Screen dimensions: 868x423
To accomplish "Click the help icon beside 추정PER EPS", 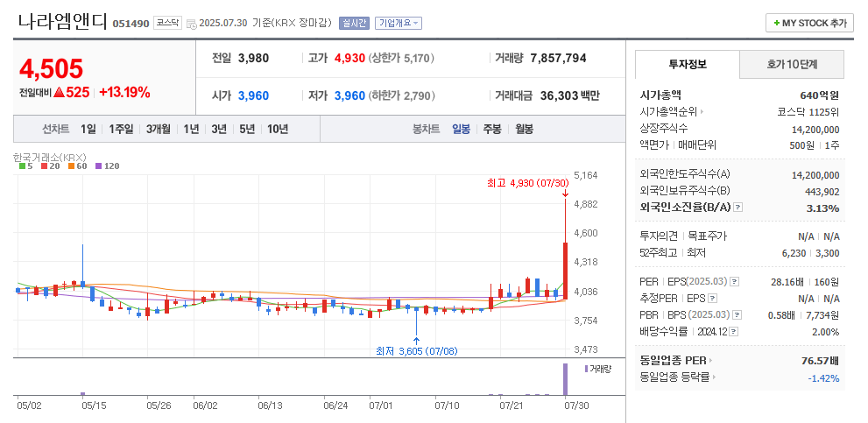I will pos(712,299).
